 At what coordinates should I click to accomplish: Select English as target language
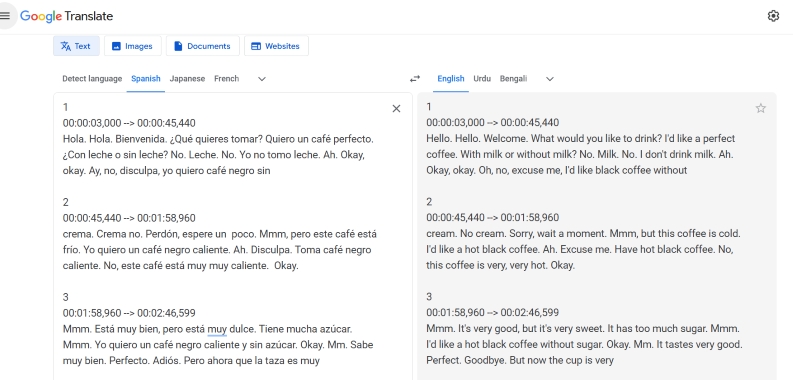tap(451, 78)
